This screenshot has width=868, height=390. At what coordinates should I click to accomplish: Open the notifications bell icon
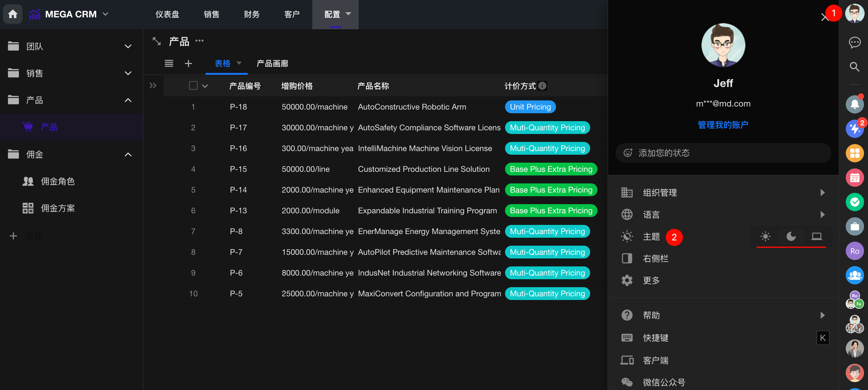point(854,104)
